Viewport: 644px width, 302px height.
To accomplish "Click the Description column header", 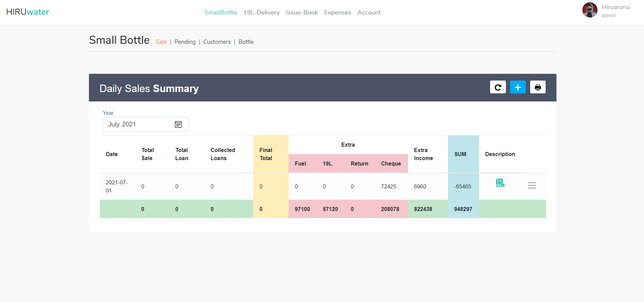I will 500,154.
